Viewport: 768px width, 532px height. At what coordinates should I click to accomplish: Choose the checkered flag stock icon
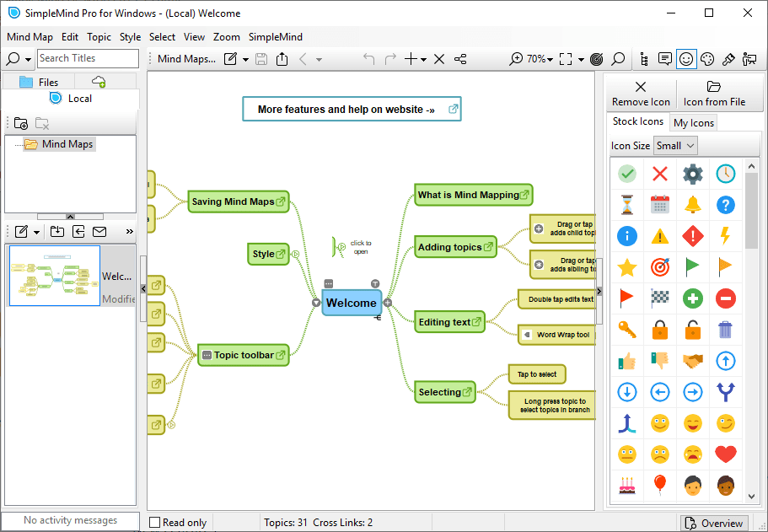click(x=660, y=298)
